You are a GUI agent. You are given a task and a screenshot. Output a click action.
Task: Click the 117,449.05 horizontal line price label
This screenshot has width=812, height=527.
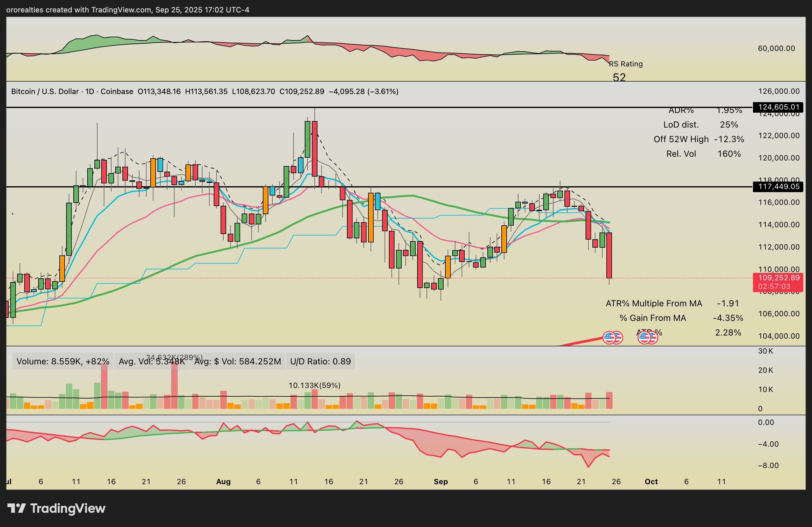(778, 187)
